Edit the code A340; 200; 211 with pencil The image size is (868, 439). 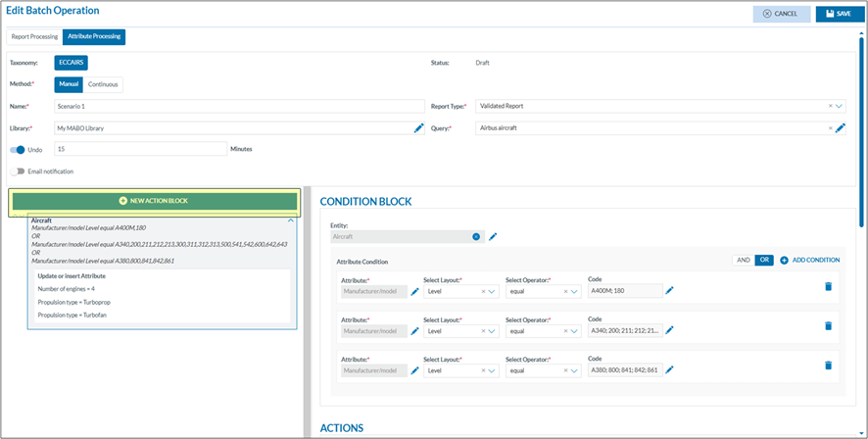[670, 329]
